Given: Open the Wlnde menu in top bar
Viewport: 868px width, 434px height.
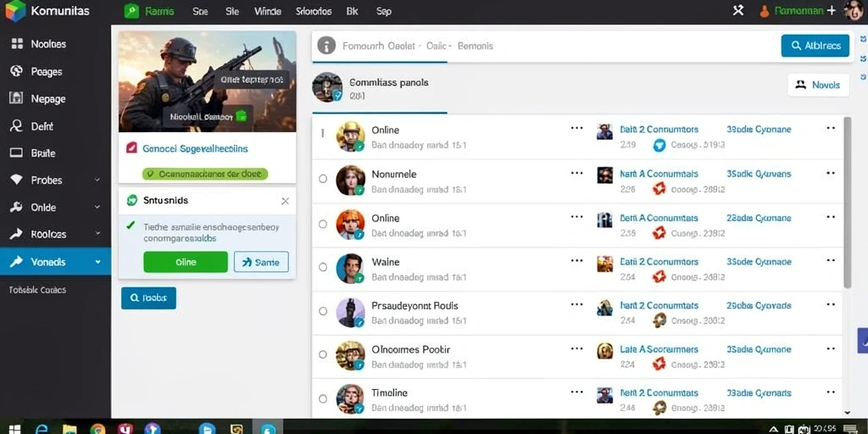Looking at the screenshot, I should point(267,11).
